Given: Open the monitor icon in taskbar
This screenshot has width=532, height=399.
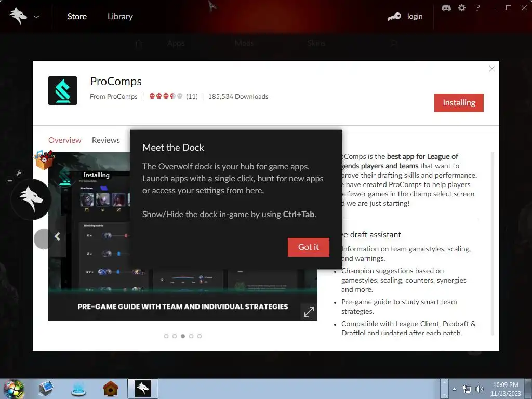Looking at the screenshot, I should coord(46,389).
